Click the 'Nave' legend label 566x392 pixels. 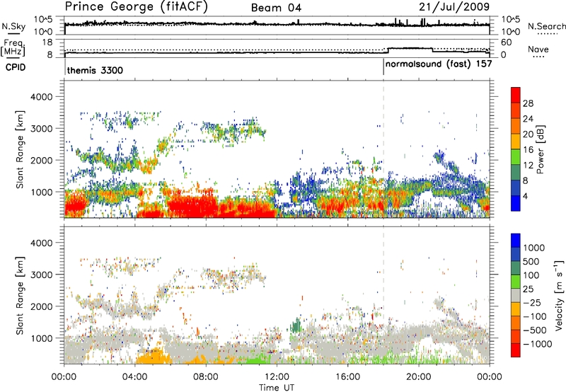pos(538,49)
